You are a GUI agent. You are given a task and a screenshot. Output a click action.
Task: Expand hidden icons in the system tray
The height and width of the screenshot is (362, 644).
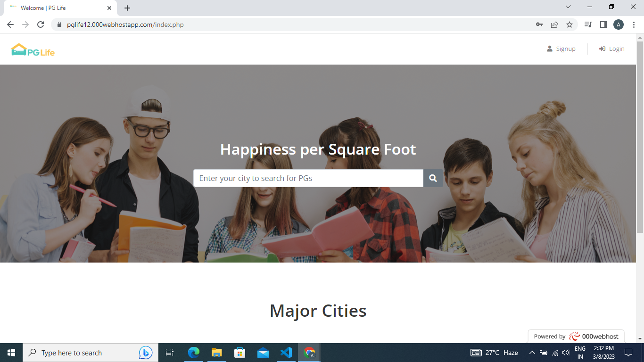click(x=532, y=352)
